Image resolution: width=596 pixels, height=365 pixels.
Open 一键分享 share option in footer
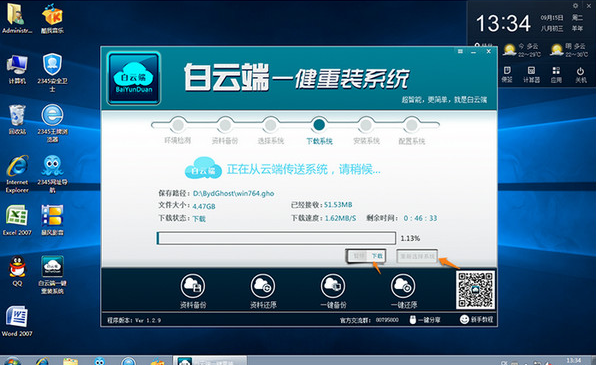(x=425, y=320)
